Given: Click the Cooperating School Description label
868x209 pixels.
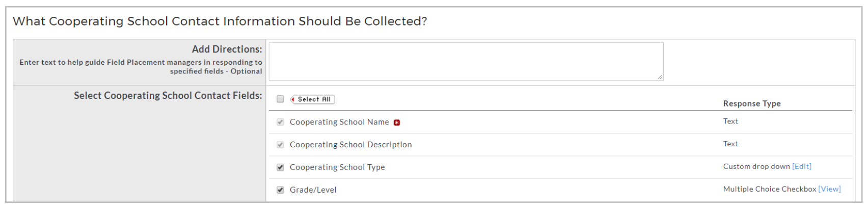Looking at the screenshot, I should tap(350, 144).
